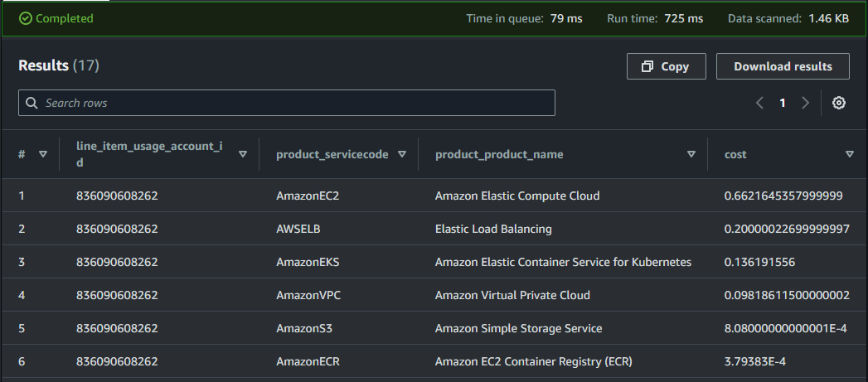Click account ID in the AmazonS3 row
This screenshot has width=868, height=382.
coord(117,328)
